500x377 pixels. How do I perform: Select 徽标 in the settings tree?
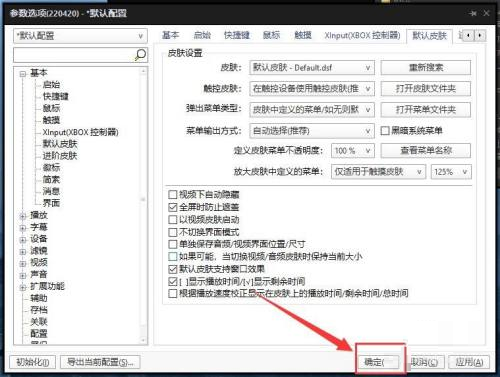coord(51,168)
